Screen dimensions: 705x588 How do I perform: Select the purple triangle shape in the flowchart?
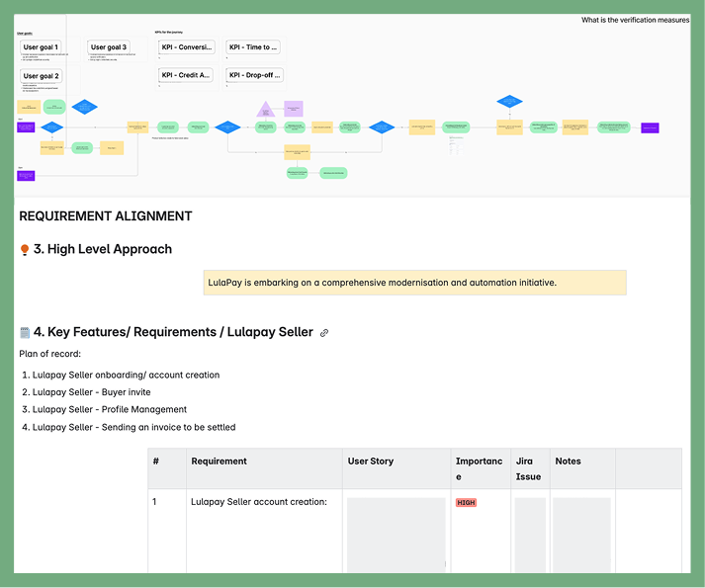pyautogui.click(x=266, y=110)
